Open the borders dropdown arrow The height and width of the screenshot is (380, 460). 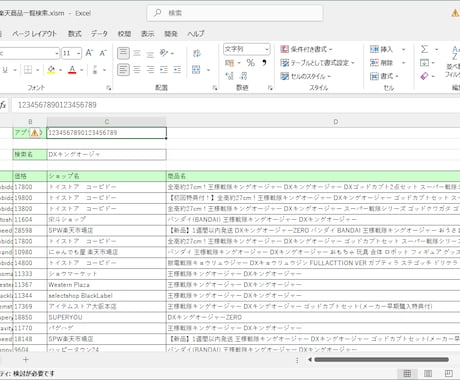[37, 70]
